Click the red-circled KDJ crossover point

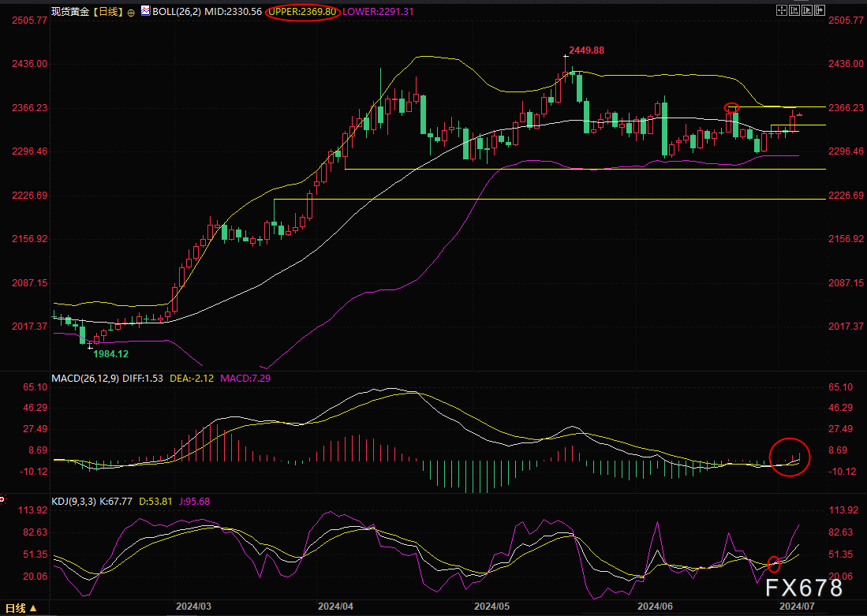coord(773,564)
